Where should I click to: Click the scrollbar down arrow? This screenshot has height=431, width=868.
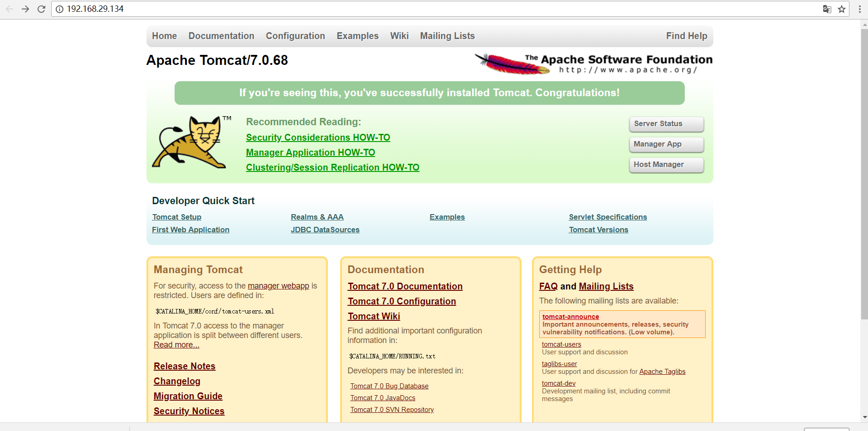coord(864,417)
